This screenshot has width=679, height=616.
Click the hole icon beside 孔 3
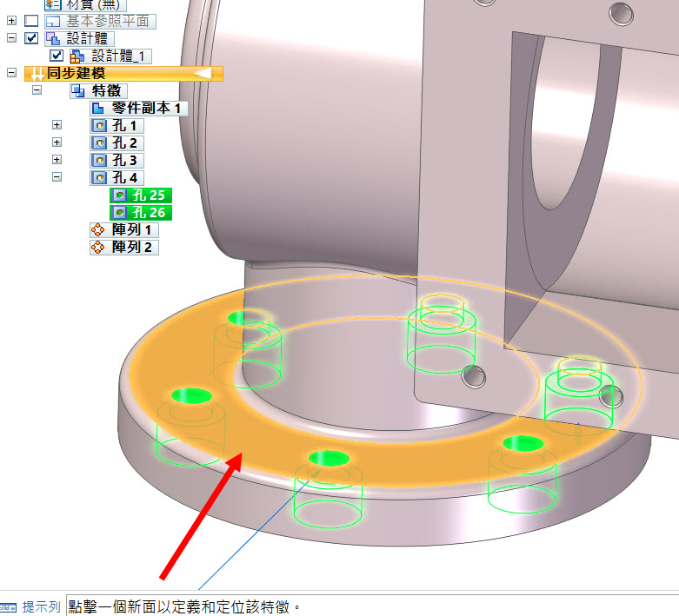click(x=100, y=160)
